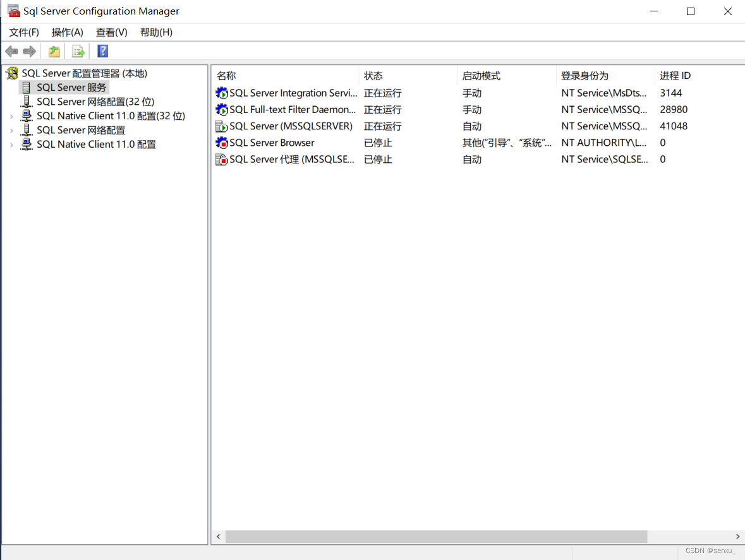
Task: Select the SQL Server 配置管理器 (本地) root
Action: pos(85,73)
